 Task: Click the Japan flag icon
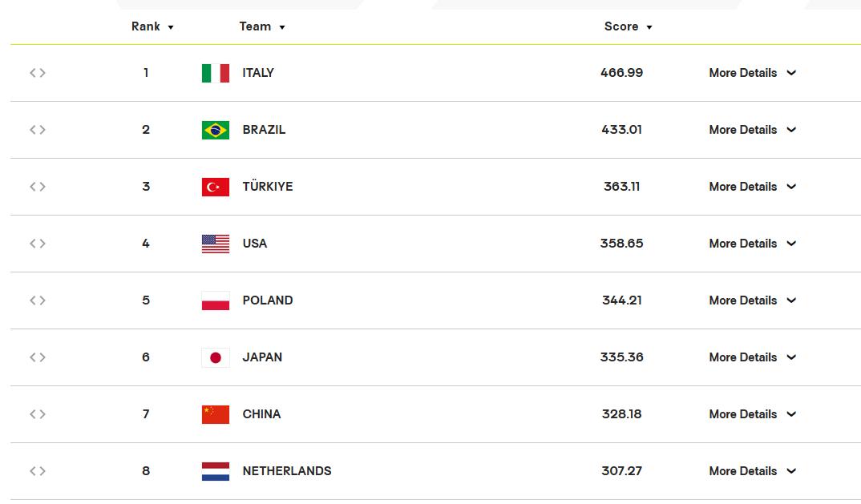pyautogui.click(x=215, y=358)
